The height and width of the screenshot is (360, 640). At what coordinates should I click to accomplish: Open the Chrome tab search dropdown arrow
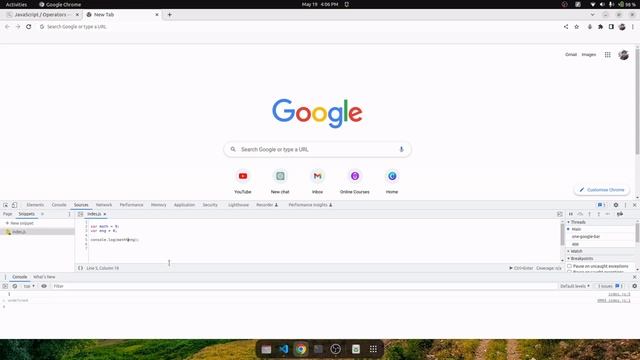pyautogui.click(x=593, y=15)
